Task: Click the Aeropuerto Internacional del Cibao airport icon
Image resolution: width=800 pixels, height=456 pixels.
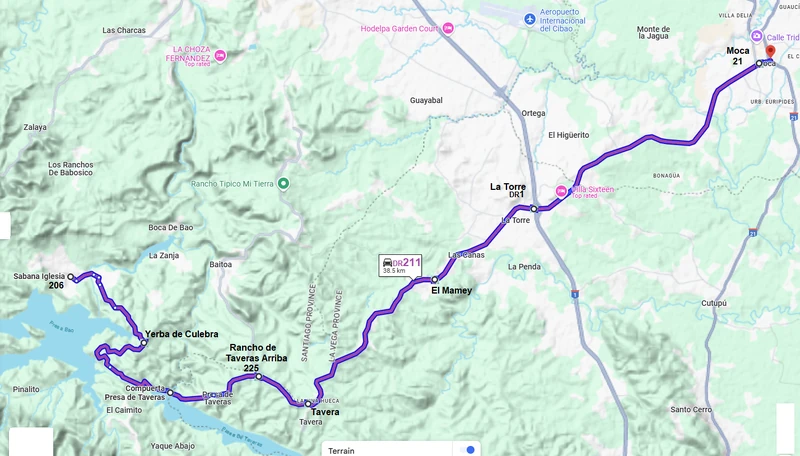Action: pyautogui.click(x=530, y=19)
